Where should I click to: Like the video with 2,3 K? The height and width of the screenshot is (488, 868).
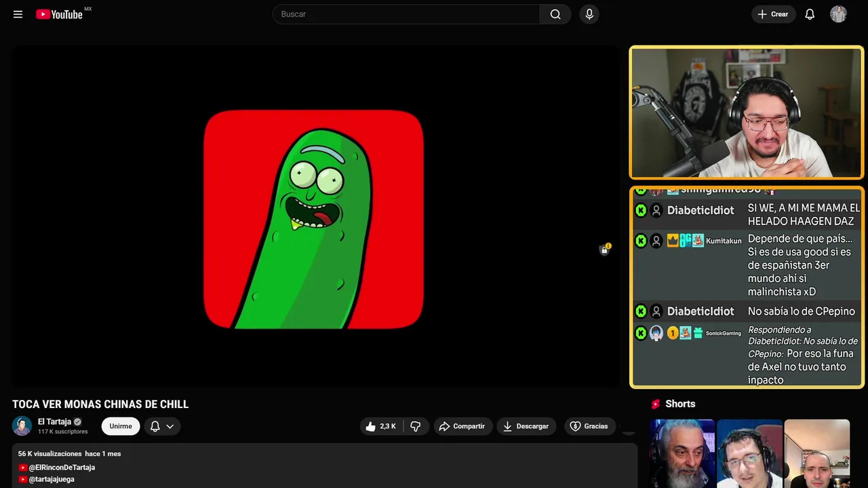pyautogui.click(x=380, y=426)
